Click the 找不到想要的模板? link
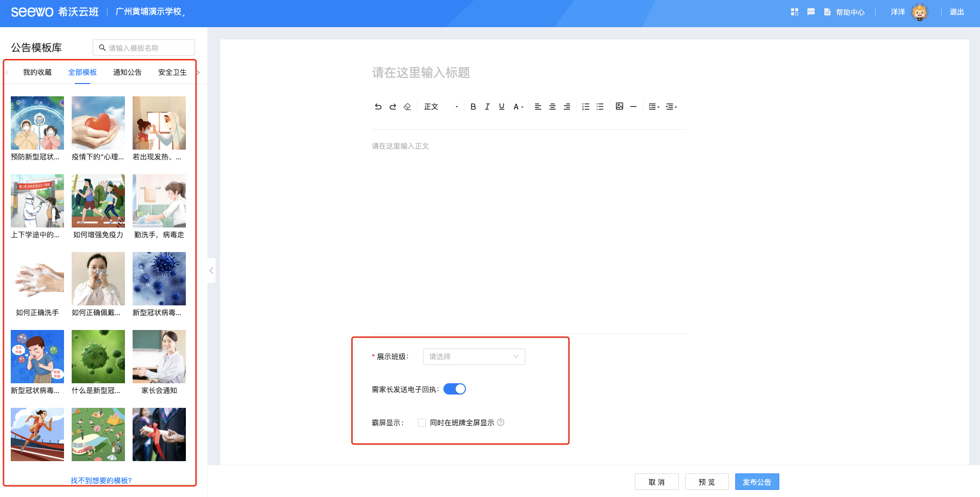The height and width of the screenshot is (497, 980). coord(101,481)
